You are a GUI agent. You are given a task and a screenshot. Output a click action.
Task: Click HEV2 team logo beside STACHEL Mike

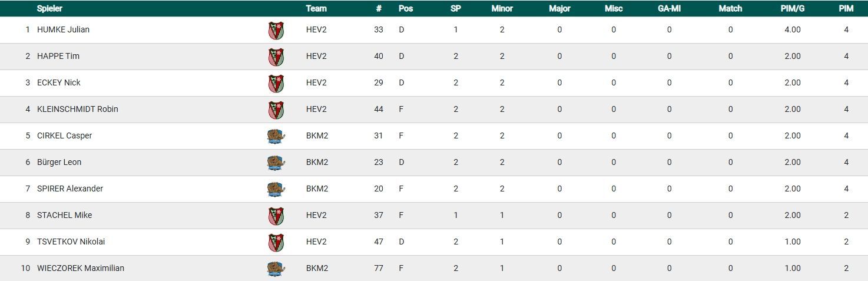click(x=276, y=216)
